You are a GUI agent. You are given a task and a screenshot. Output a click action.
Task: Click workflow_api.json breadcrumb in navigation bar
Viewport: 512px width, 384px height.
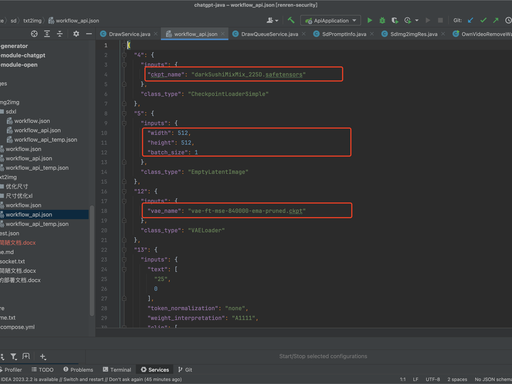[74, 21]
